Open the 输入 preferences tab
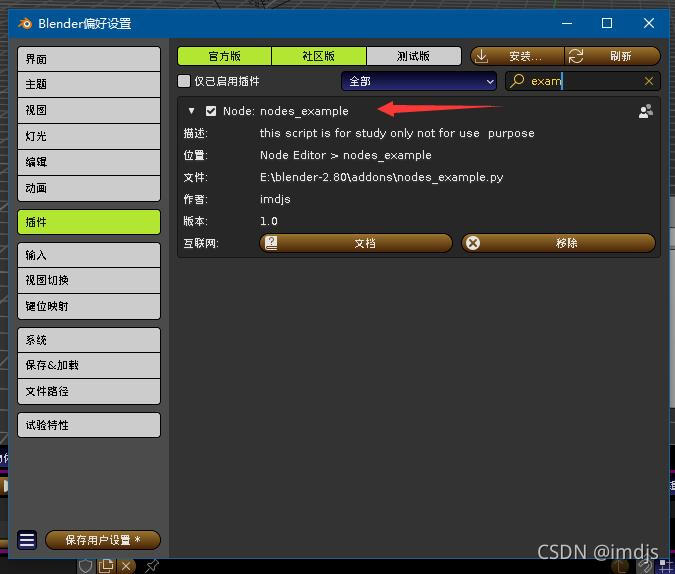 coord(89,255)
